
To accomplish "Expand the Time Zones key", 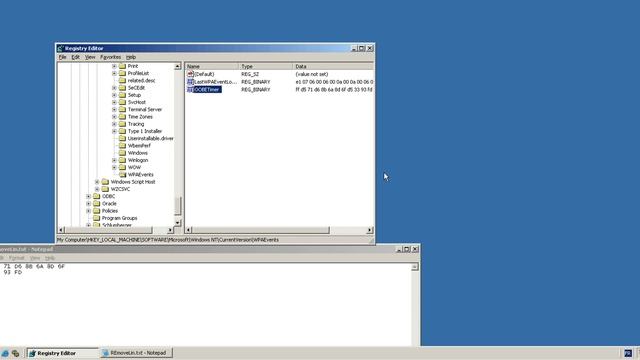I will [x=114, y=117].
